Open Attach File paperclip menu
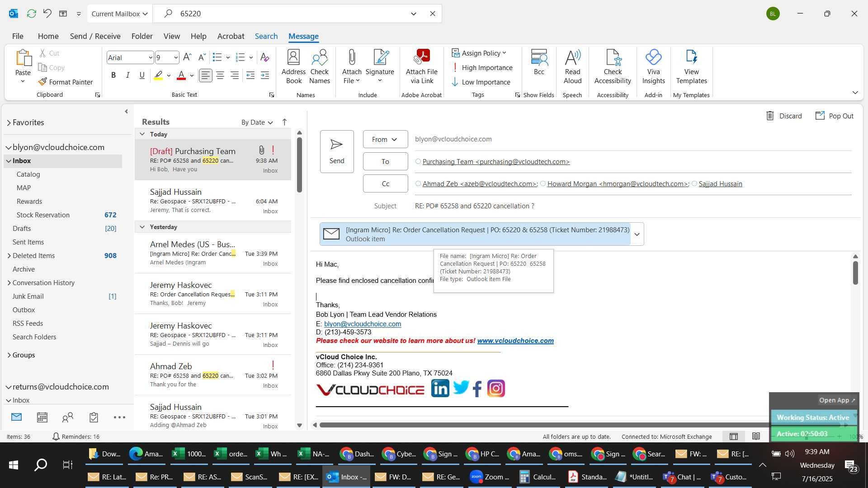 click(352, 67)
